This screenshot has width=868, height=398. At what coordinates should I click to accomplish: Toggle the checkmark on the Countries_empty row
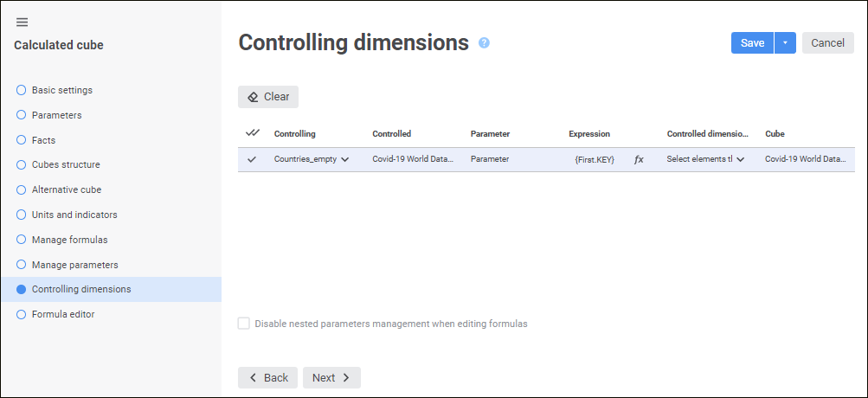click(252, 159)
